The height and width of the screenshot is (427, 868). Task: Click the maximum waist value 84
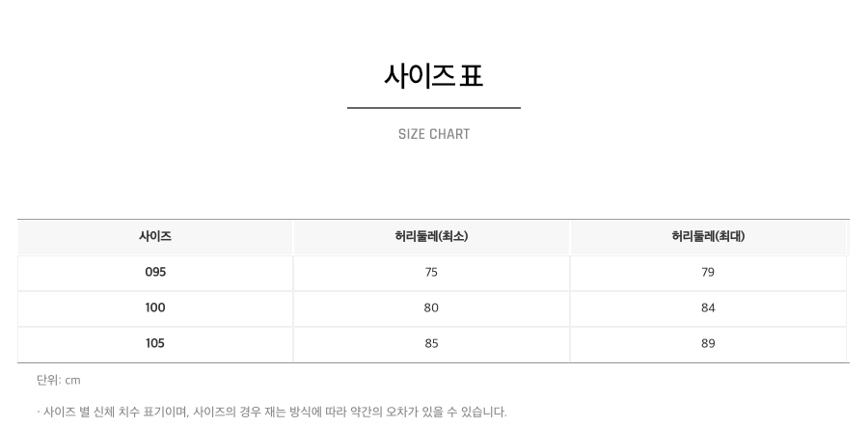tap(708, 307)
